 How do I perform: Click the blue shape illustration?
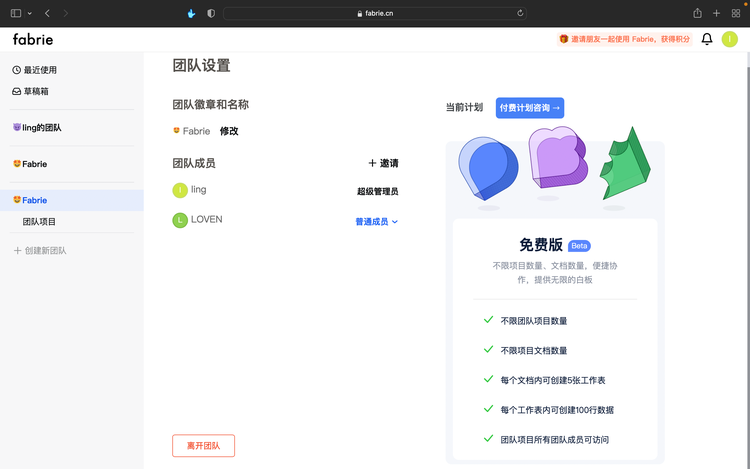(x=488, y=168)
